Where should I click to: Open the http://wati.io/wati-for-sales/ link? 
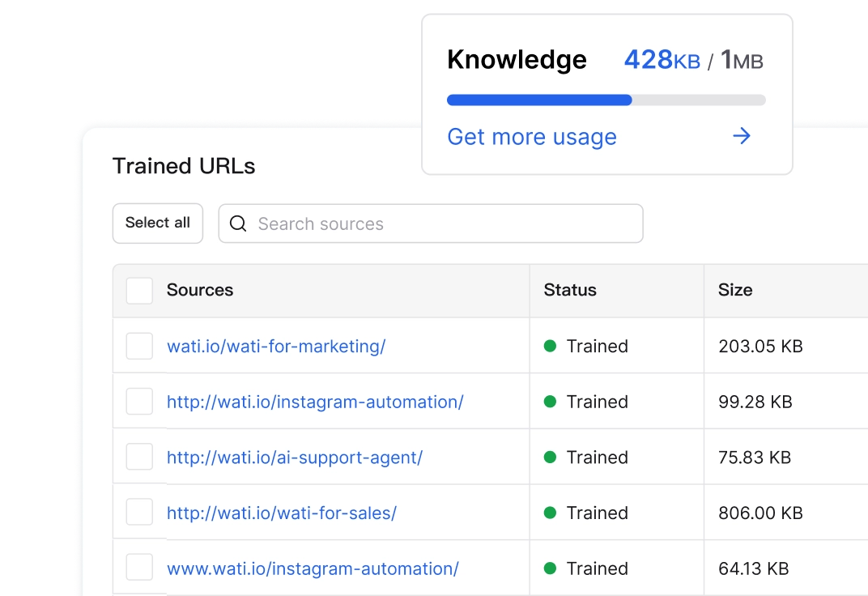click(281, 513)
